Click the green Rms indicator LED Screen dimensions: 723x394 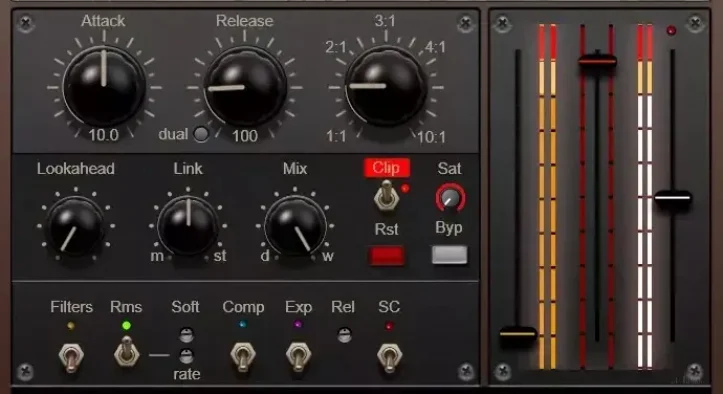[126, 326]
